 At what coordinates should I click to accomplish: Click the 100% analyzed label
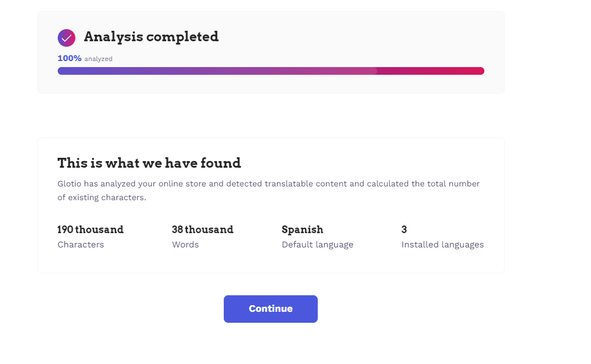pos(85,58)
